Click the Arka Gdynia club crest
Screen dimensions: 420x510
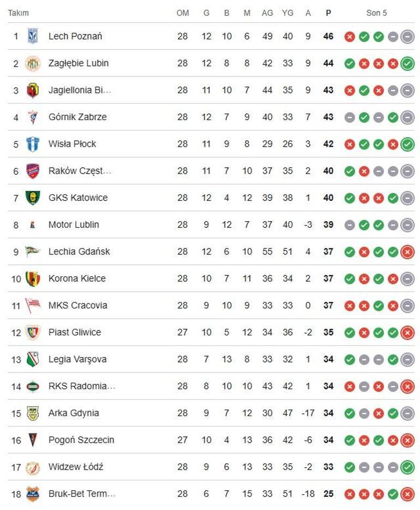(33, 413)
